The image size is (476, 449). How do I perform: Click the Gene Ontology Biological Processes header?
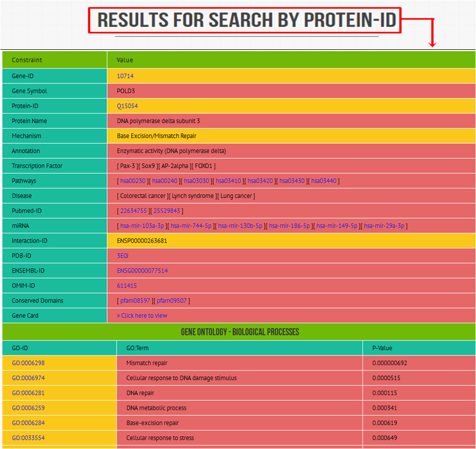click(240, 332)
